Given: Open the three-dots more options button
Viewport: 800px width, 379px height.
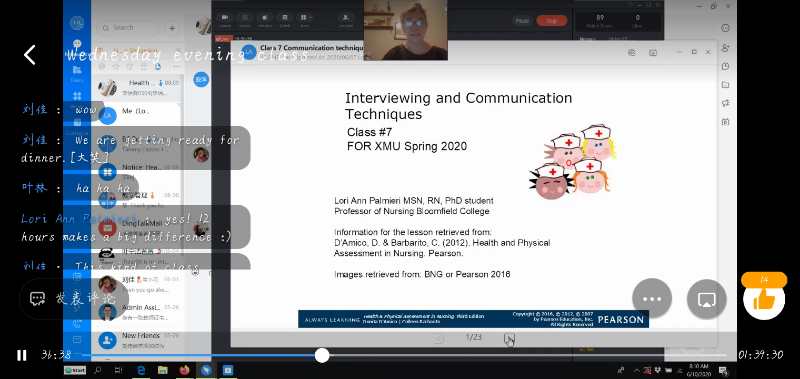Looking at the screenshot, I should (652, 299).
